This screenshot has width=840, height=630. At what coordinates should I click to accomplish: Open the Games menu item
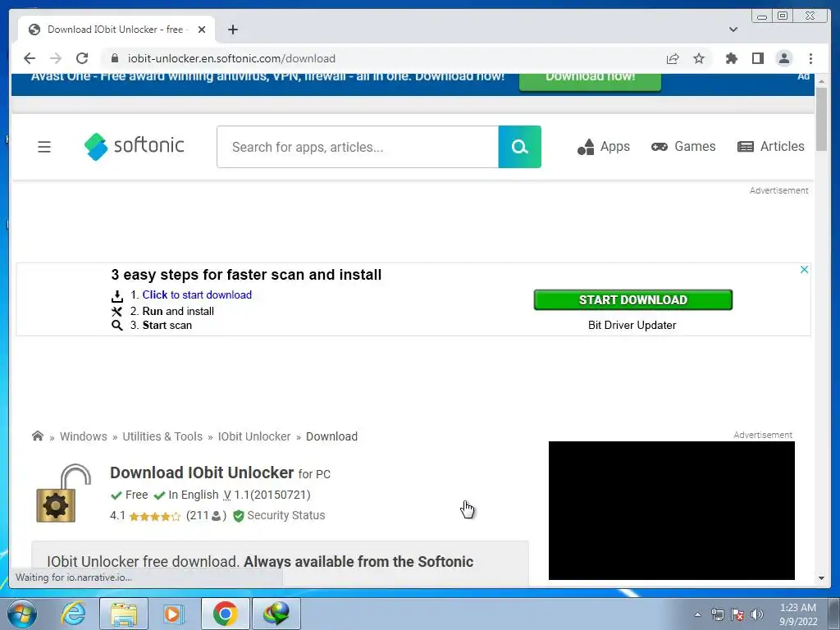tap(683, 147)
